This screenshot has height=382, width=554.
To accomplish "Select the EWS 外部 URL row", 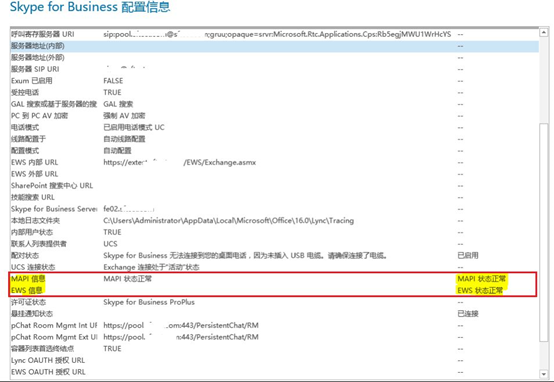I will tap(275, 174).
